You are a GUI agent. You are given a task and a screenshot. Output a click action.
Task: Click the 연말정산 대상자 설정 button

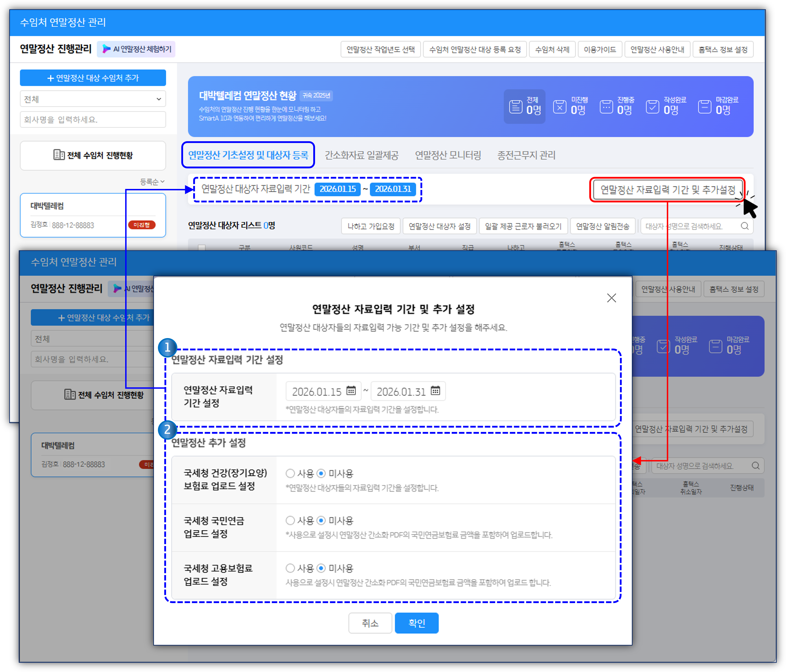point(440,226)
